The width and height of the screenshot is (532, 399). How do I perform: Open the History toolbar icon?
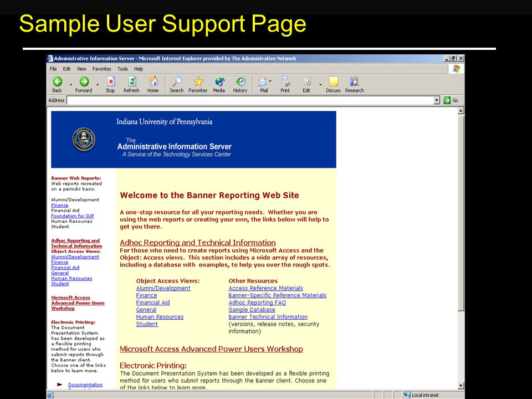(240, 81)
